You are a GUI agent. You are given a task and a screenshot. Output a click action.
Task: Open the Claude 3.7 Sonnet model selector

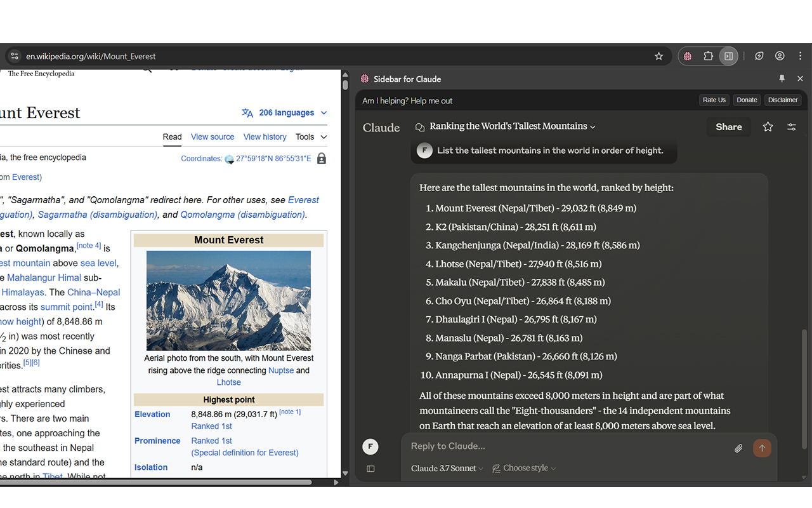[x=447, y=469]
